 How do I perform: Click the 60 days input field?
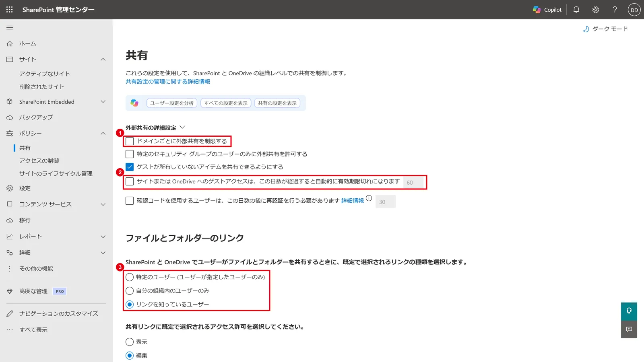click(x=413, y=183)
